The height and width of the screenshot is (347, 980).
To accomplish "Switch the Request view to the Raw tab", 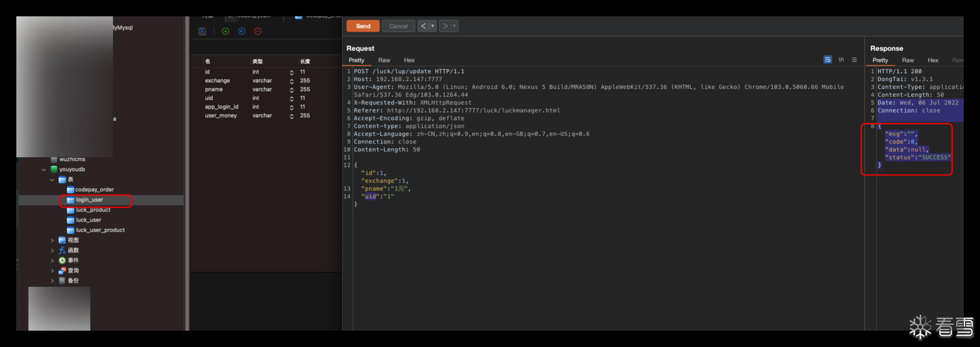I will click(384, 60).
